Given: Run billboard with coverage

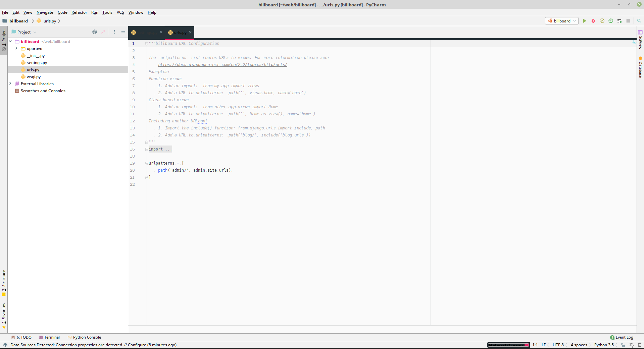Looking at the screenshot, I should [x=602, y=21].
